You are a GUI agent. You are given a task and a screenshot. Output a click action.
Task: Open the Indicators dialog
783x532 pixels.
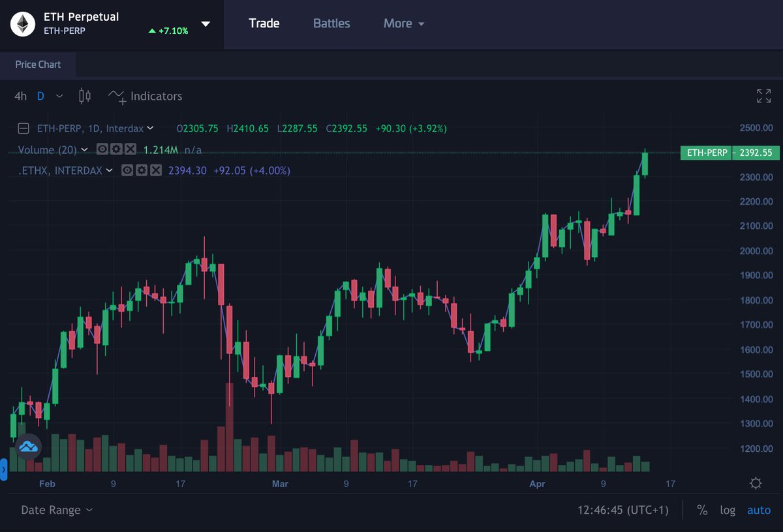145,96
